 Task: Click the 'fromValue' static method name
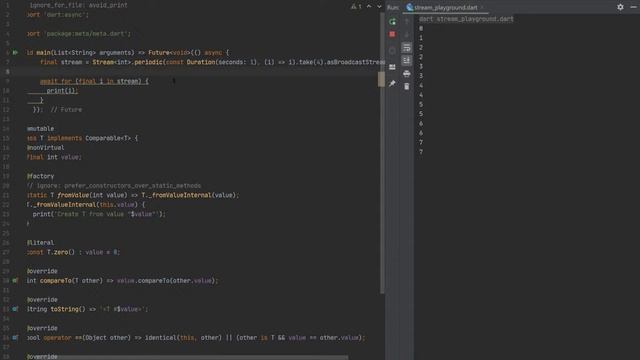coord(73,195)
